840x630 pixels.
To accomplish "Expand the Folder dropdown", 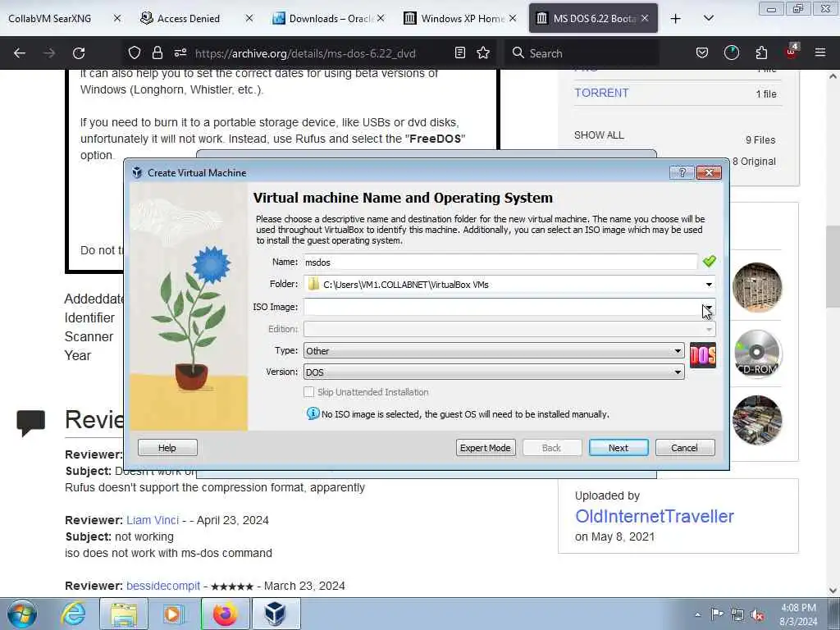I will tap(709, 285).
